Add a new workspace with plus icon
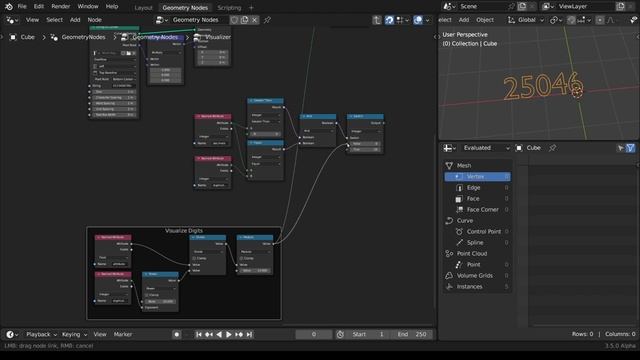640x360 pixels. click(251, 8)
